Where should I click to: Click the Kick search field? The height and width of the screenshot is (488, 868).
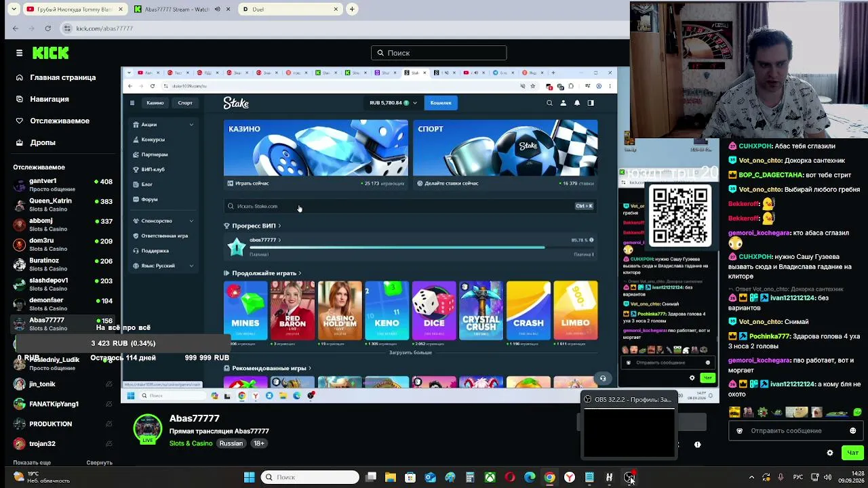(439, 53)
